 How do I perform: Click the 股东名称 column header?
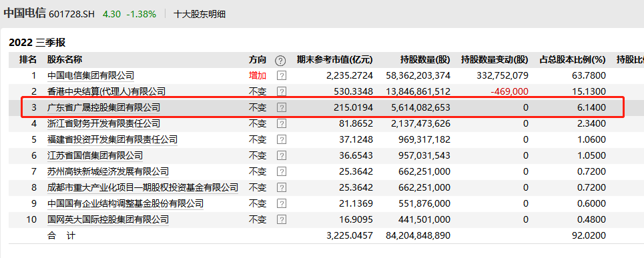coord(65,60)
